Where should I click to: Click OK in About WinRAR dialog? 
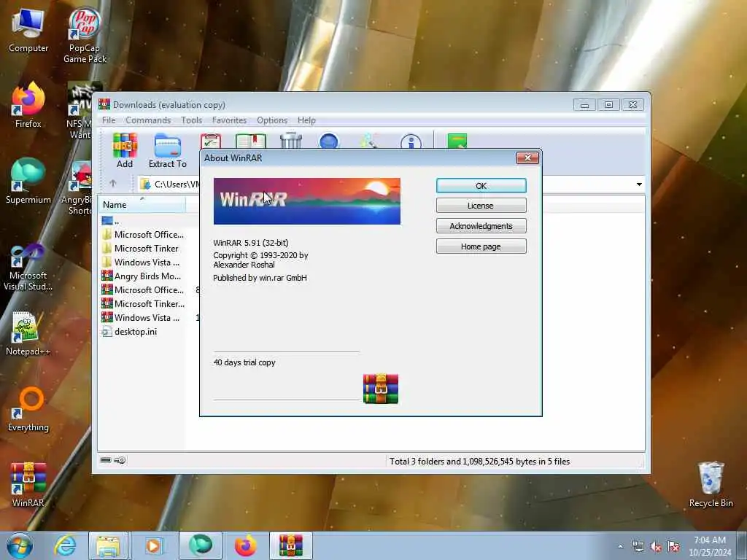click(481, 186)
